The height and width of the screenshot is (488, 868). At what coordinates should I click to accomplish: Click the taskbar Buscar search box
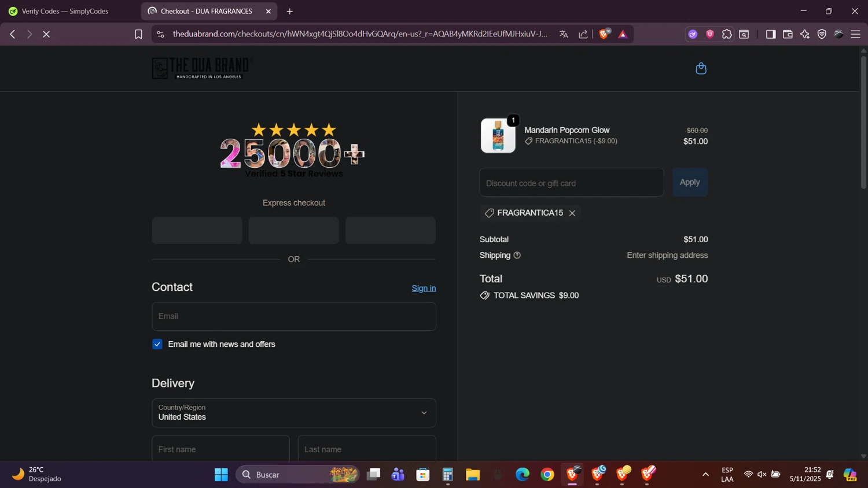coord(298,475)
